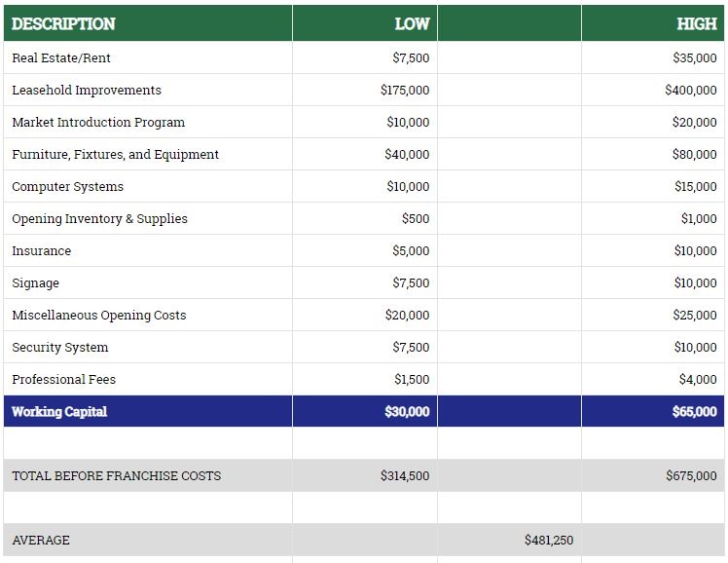This screenshot has width=728, height=563.
Task: Click the AVERAGE value $481,250
Action: [x=548, y=540]
